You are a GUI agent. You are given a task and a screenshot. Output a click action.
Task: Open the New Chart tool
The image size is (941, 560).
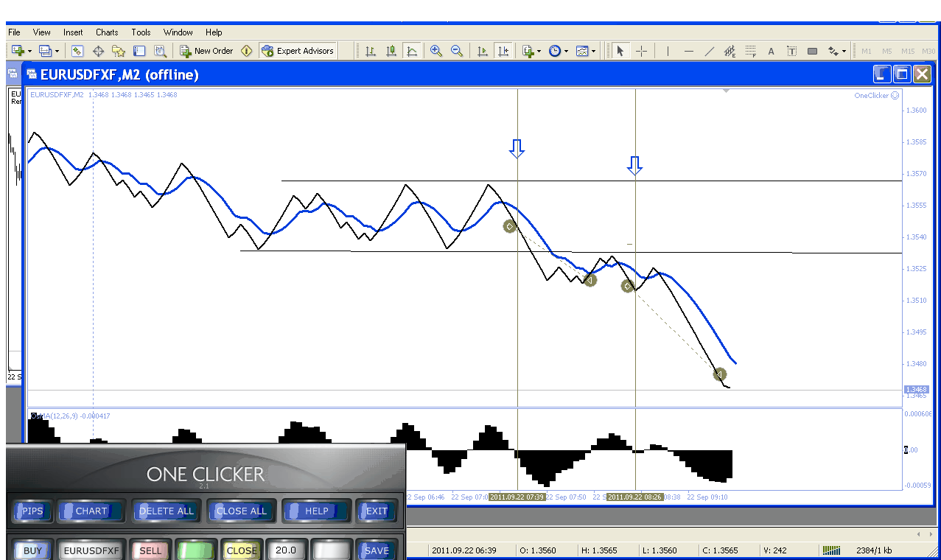tap(17, 51)
